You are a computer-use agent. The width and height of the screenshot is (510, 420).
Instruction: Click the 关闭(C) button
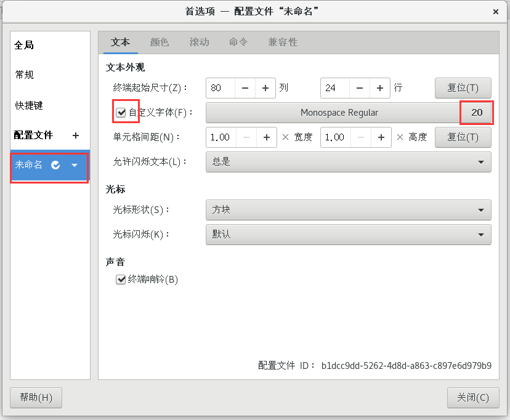(x=473, y=398)
